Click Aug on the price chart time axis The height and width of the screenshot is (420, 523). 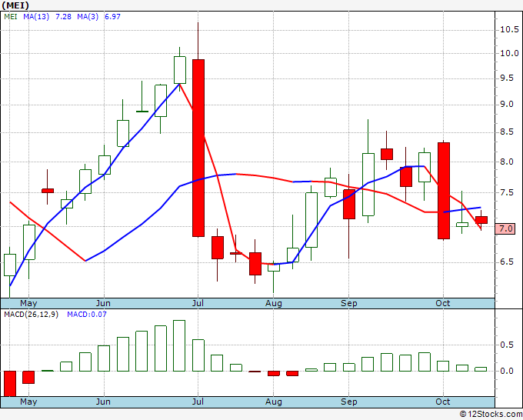[274, 303]
